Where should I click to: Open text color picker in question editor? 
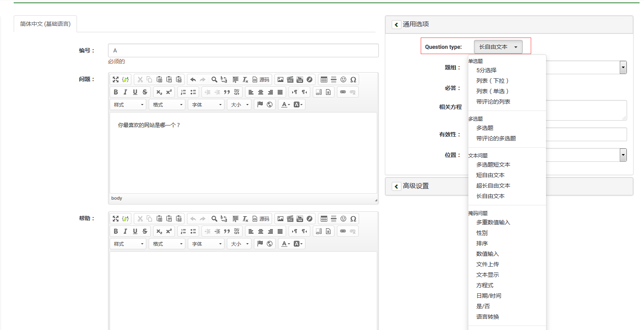(x=286, y=104)
